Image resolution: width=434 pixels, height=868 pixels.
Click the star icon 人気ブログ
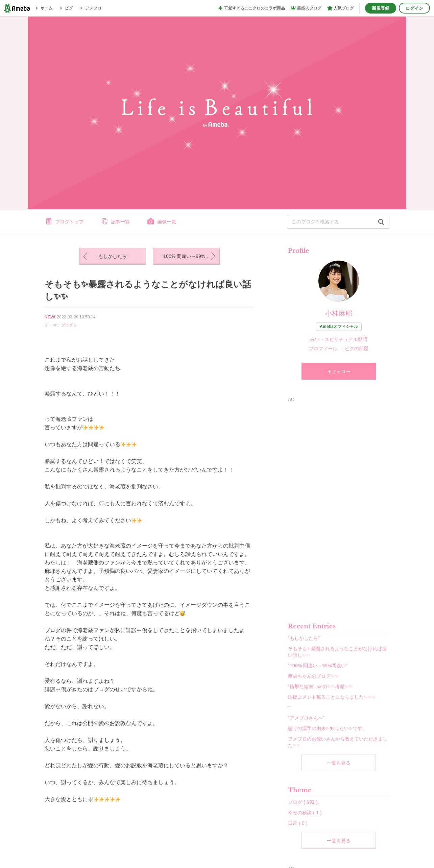point(330,8)
